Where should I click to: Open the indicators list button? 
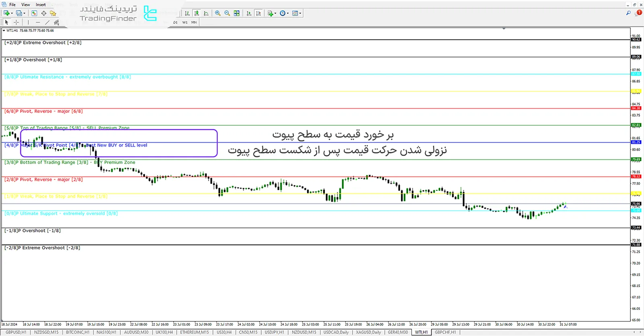pyautogui.click(x=270, y=13)
